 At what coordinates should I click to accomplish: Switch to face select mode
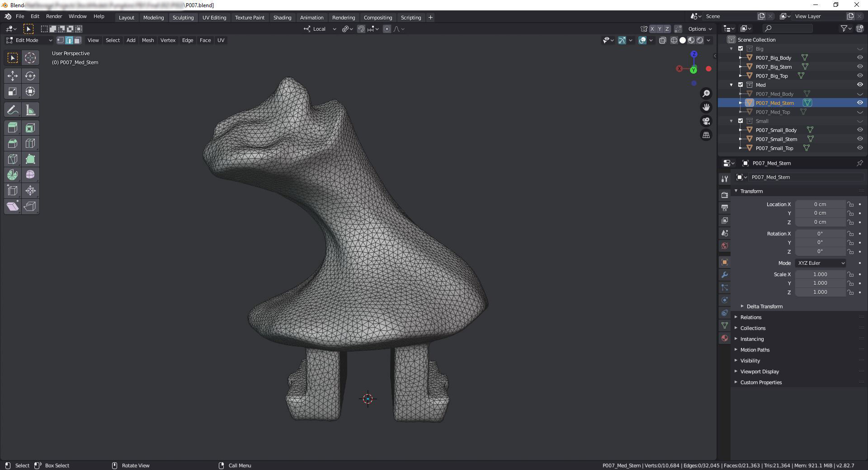[78, 40]
